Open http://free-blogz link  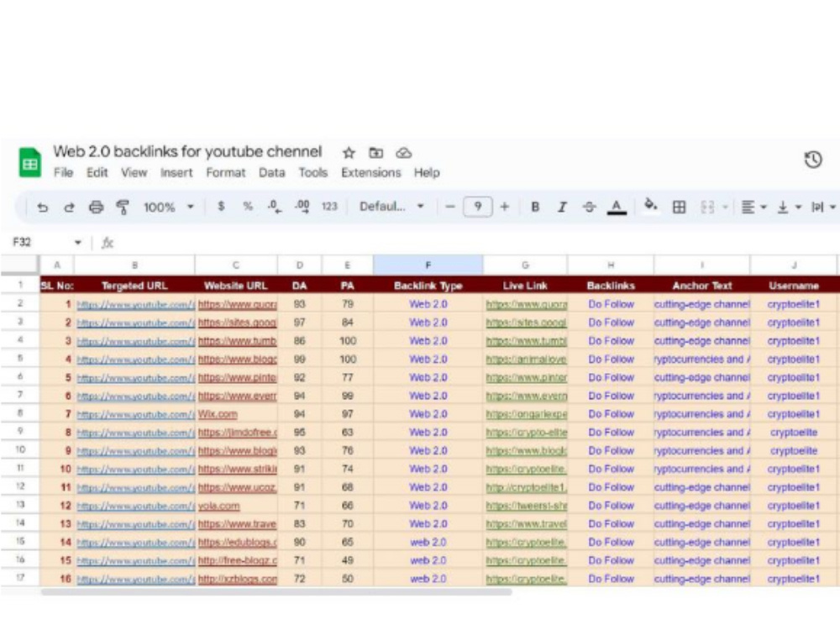238,560
